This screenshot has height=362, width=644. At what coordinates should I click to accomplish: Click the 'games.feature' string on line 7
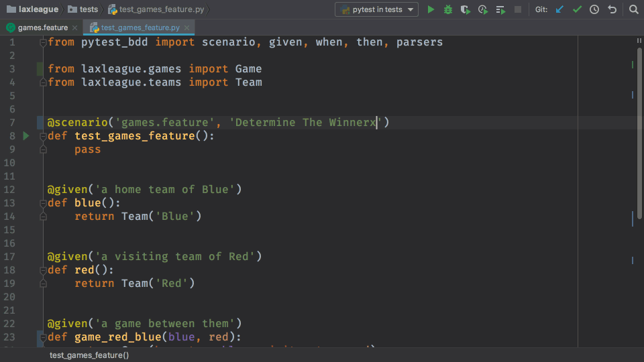click(x=165, y=122)
